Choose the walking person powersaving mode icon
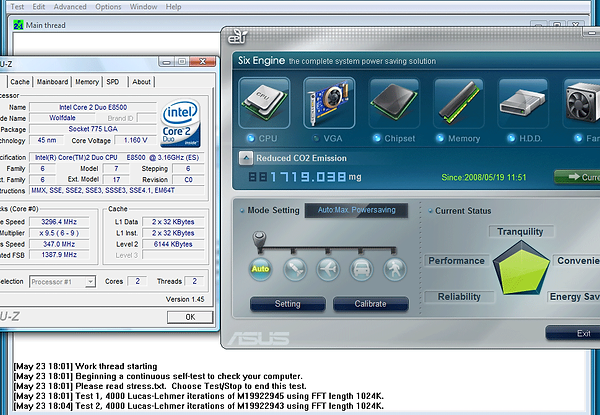 coord(395,269)
